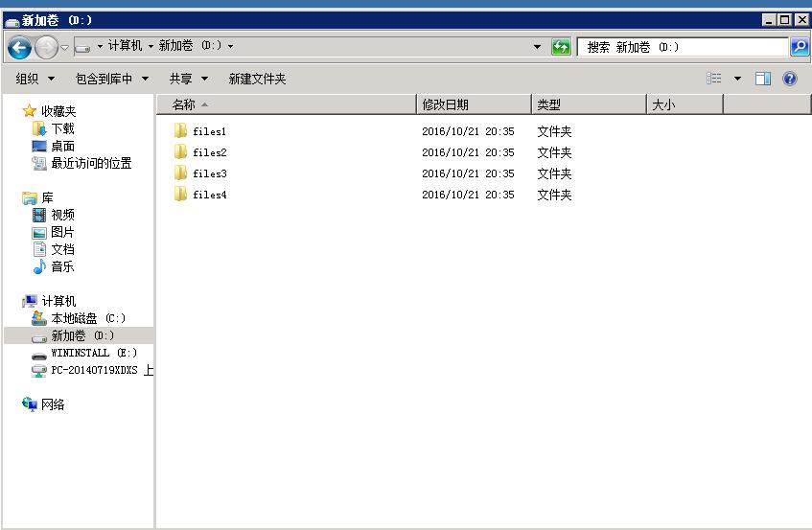The height and width of the screenshot is (530, 812).
Task: Click the Forward navigation arrow
Action: pos(47,48)
